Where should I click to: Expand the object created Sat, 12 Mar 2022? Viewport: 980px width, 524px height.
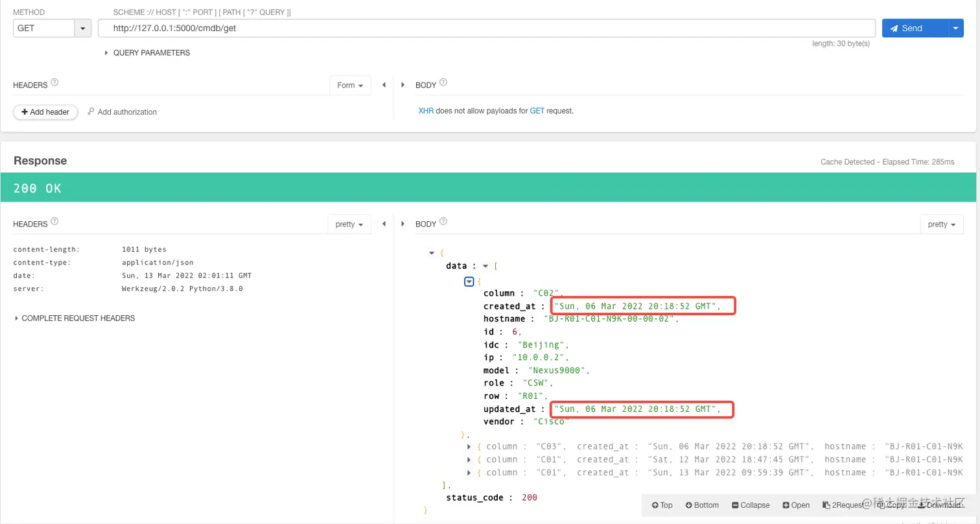point(469,459)
